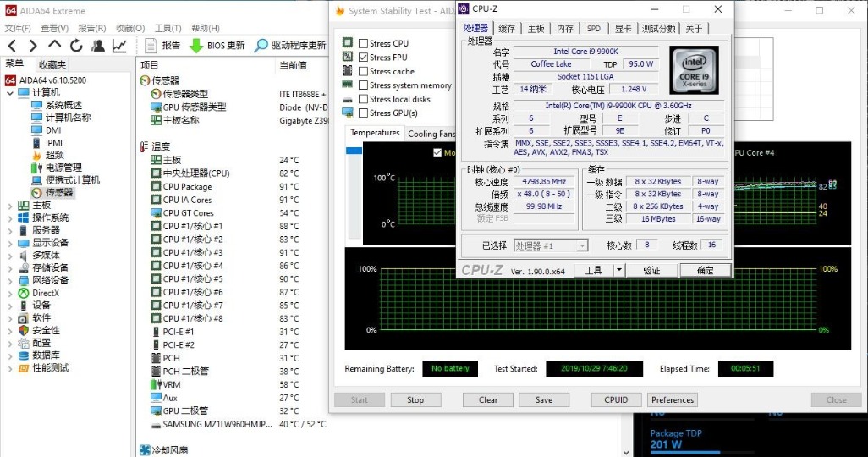The height and width of the screenshot is (457, 868).
Task: Expand the 显示设备 tree node
Action: pyautogui.click(x=10, y=243)
